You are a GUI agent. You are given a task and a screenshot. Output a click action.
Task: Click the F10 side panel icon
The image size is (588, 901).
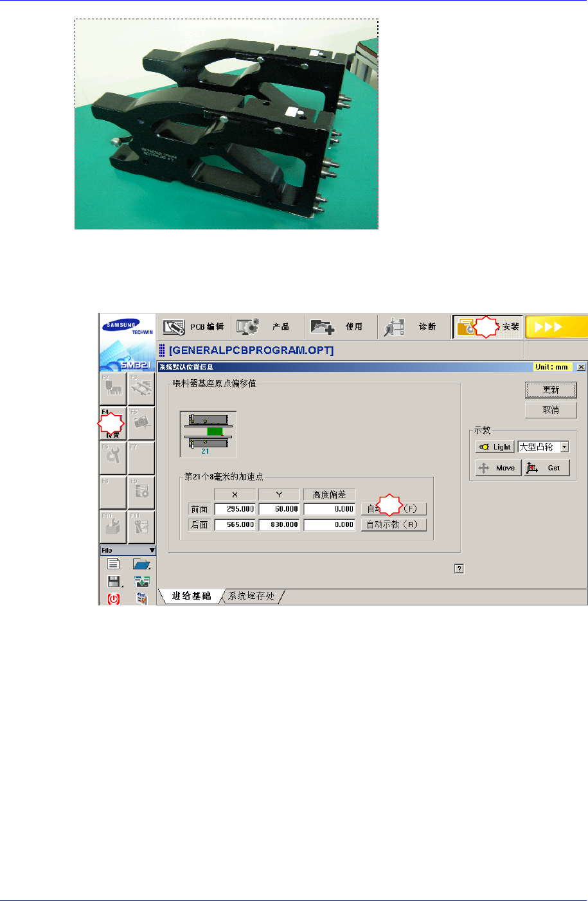tap(113, 527)
